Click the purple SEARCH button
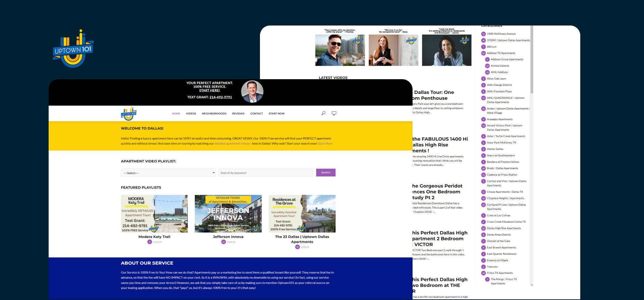The image size is (644, 300). pyautogui.click(x=326, y=172)
